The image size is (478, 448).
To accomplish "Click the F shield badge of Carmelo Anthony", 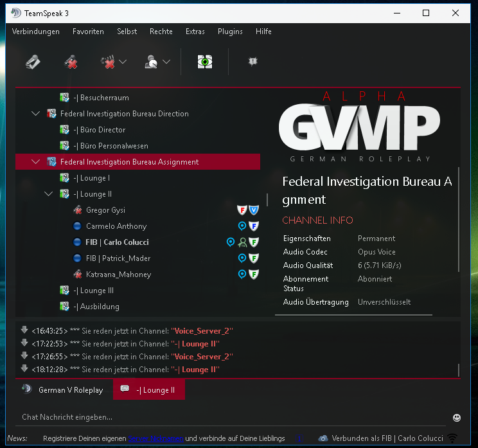I will (x=254, y=226).
